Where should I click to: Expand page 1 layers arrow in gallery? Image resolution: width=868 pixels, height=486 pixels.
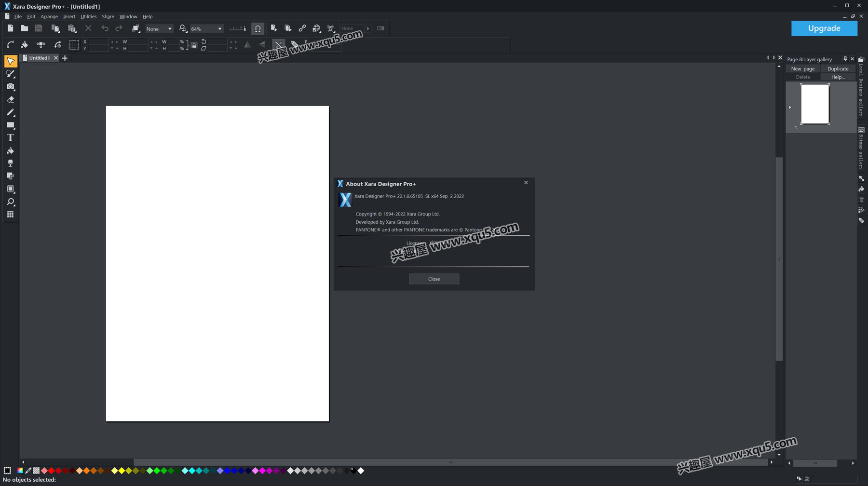[x=790, y=108]
